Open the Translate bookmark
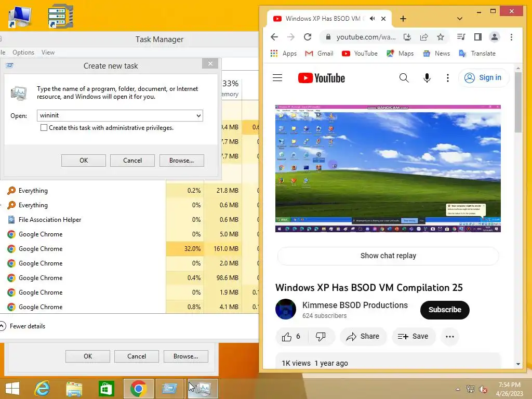The height and width of the screenshot is (399, 532). point(477,54)
